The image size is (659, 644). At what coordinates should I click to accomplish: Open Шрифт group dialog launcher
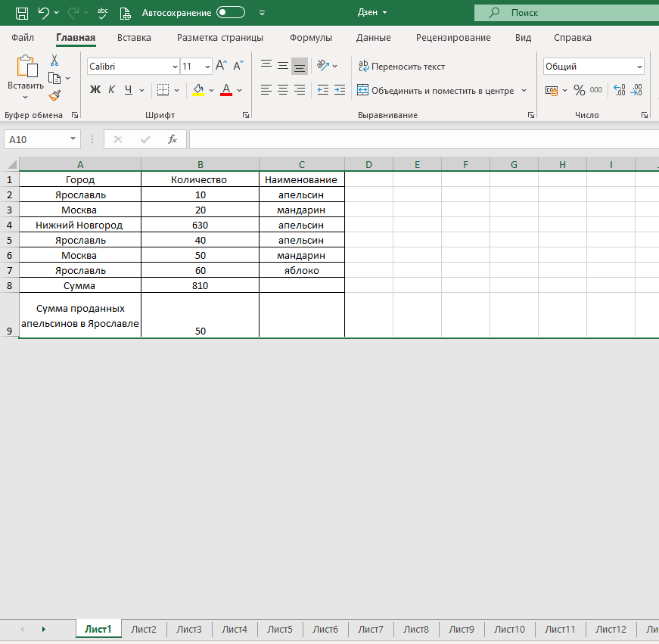(x=246, y=115)
